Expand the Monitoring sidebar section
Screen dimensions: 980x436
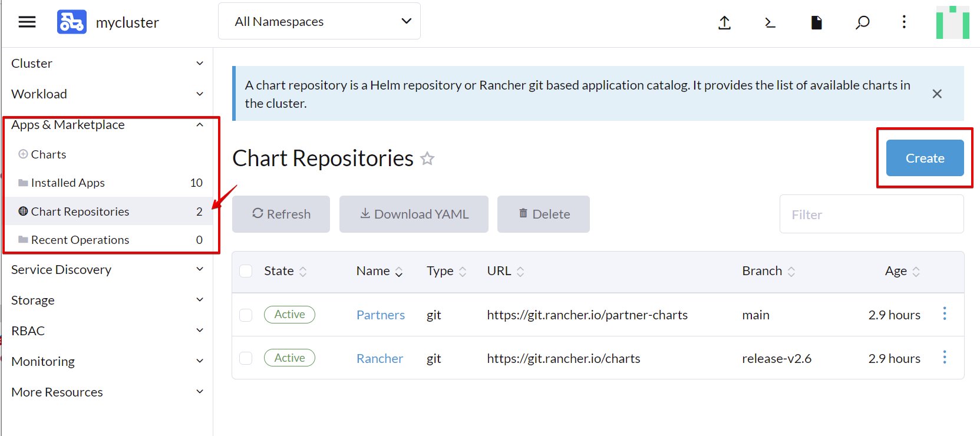(x=107, y=361)
